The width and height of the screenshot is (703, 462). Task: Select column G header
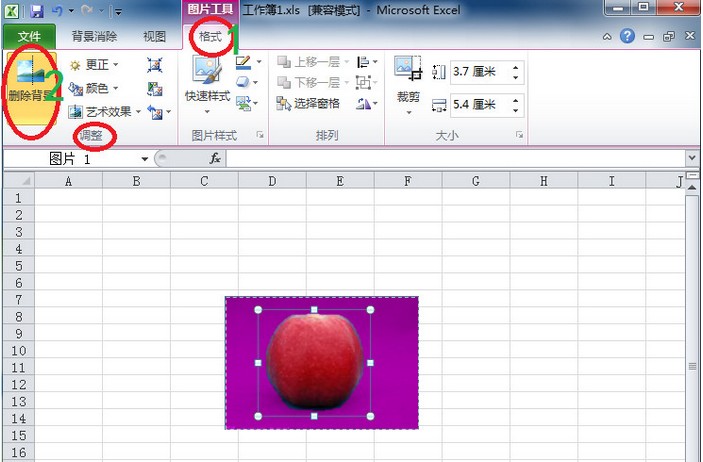476,181
